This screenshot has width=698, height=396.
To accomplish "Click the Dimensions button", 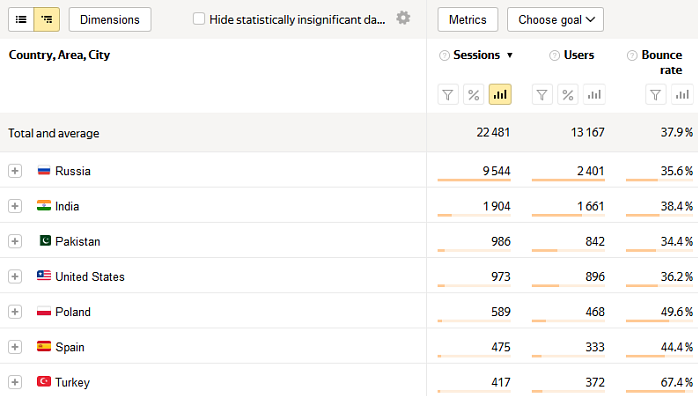I will tap(110, 20).
